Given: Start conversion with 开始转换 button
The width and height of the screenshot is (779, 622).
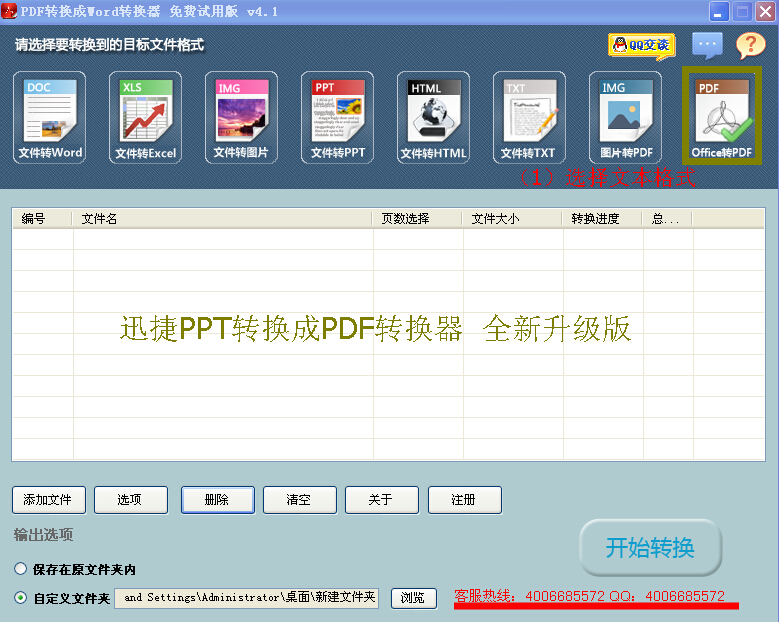Looking at the screenshot, I should [650, 548].
